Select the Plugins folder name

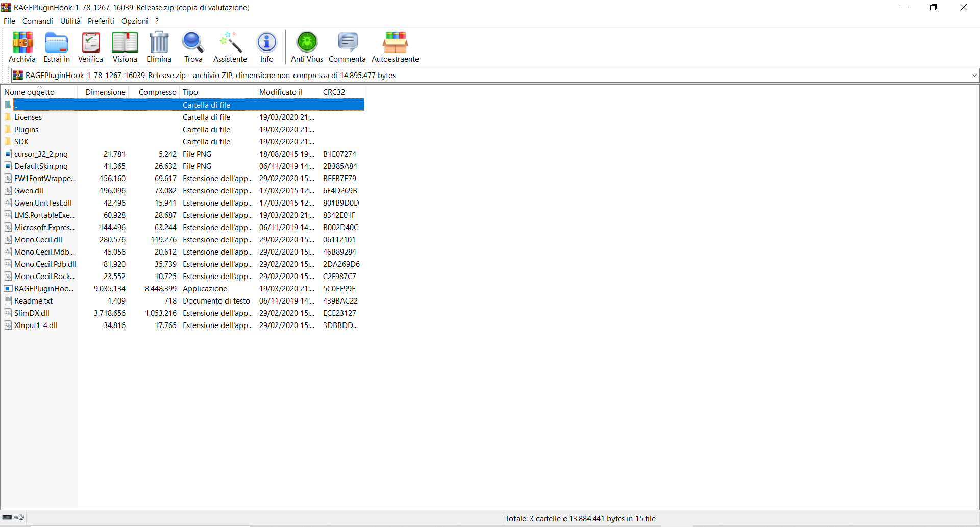27,130
